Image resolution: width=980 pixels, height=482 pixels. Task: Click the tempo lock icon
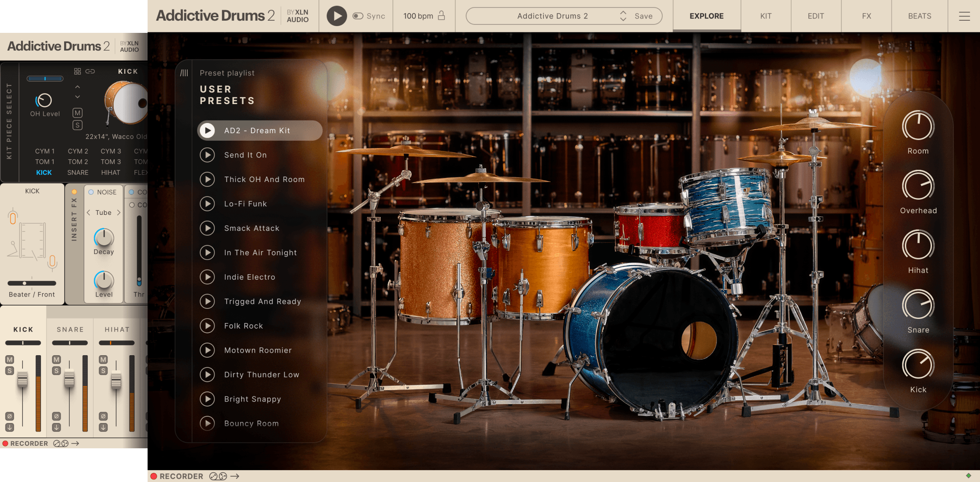point(442,16)
